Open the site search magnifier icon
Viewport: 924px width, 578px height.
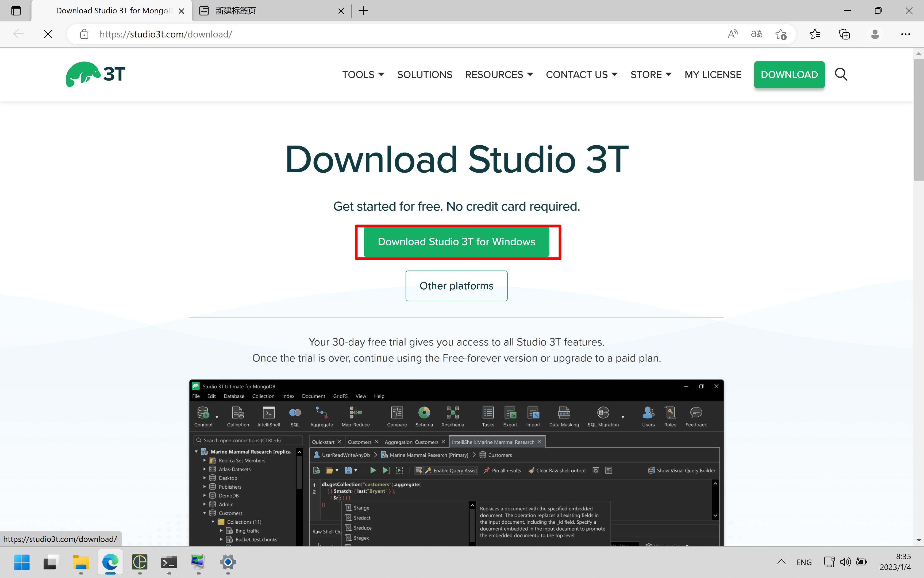click(841, 74)
